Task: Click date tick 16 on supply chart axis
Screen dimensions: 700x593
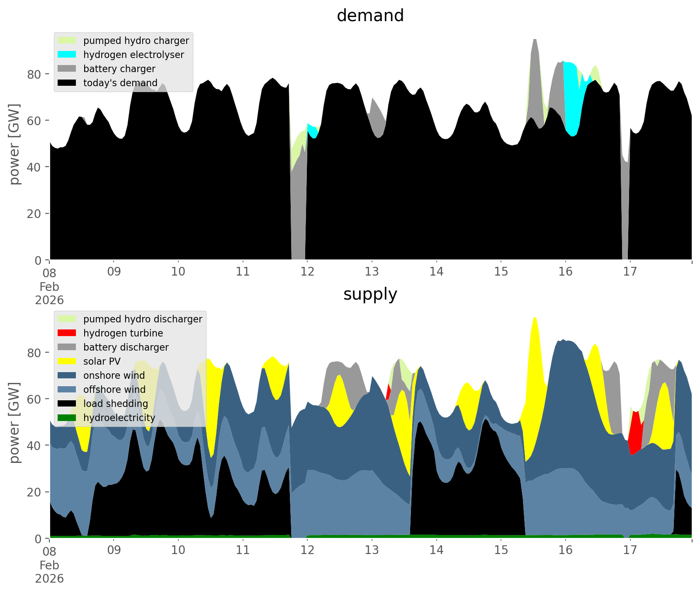Action: (565, 550)
